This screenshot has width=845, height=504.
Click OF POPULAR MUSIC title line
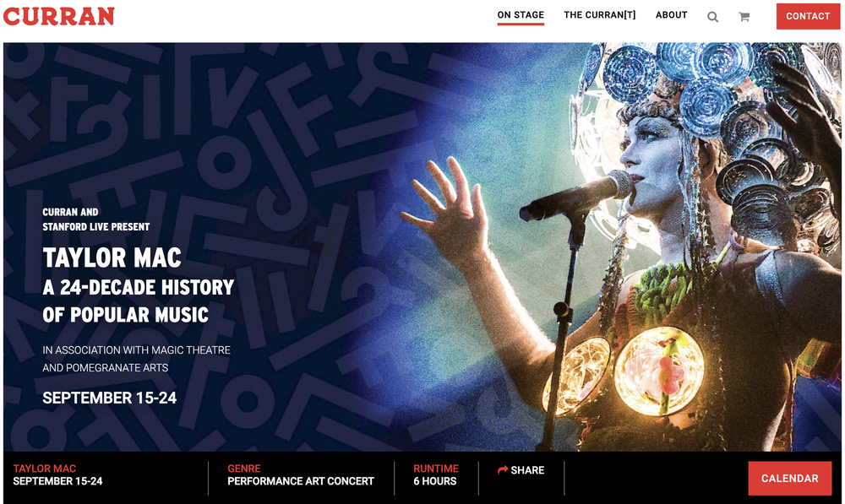pyautogui.click(x=126, y=314)
